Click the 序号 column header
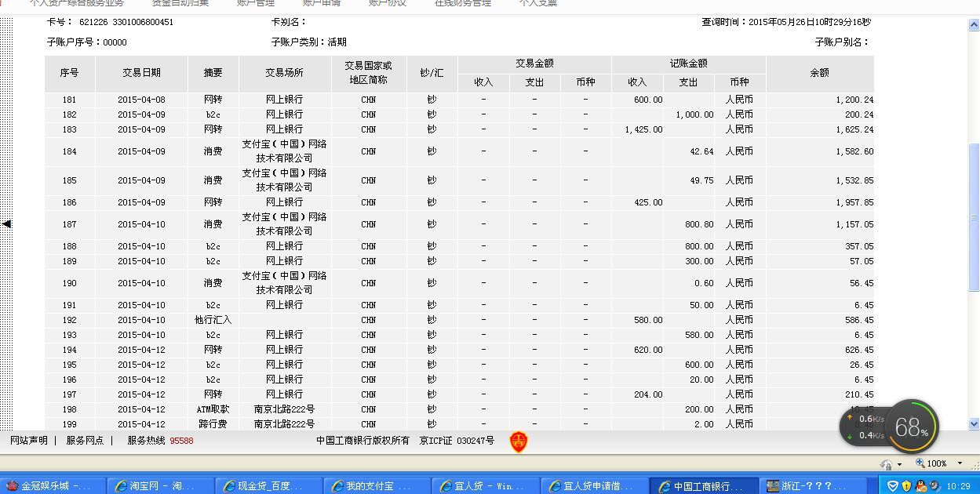980x494 pixels. pos(70,73)
